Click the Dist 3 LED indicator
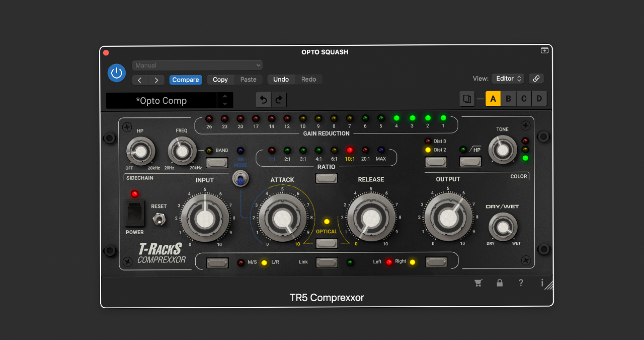The image size is (644, 340). coord(428,141)
